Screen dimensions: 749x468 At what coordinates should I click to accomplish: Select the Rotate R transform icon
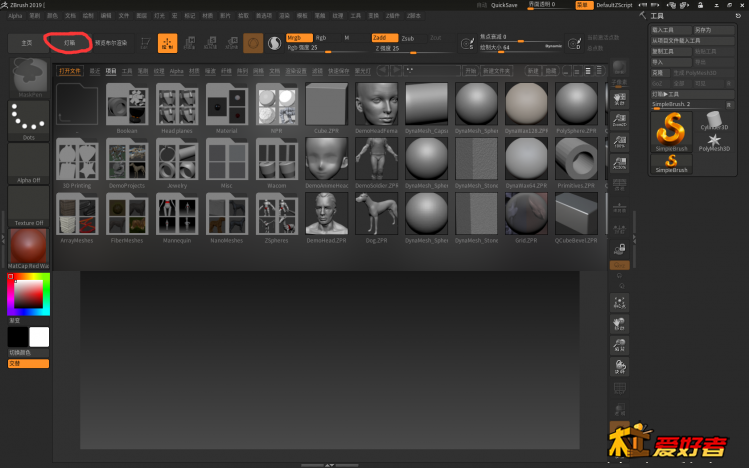point(232,43)
